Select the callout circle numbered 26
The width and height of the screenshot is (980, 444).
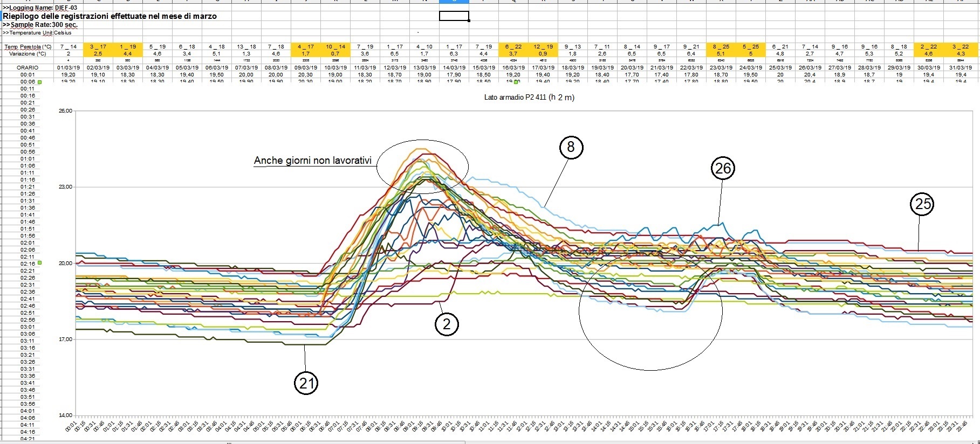(x=722, y=169)
